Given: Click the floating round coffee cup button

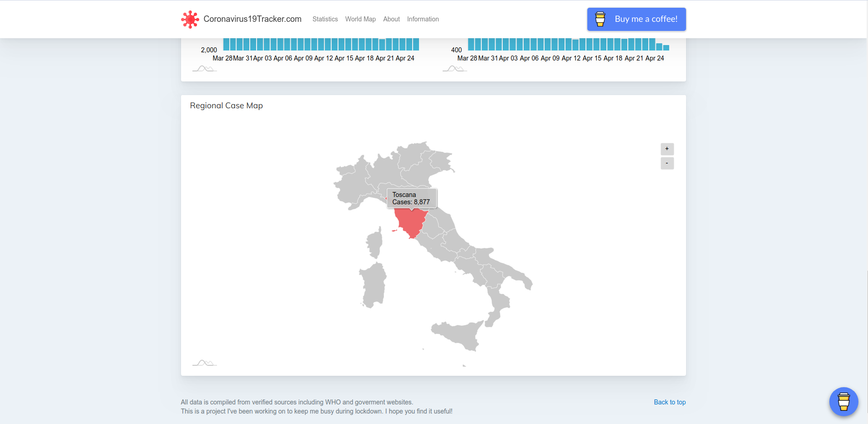Looking at the screenshot, I should pyautogui.click(x=843, y=402).
